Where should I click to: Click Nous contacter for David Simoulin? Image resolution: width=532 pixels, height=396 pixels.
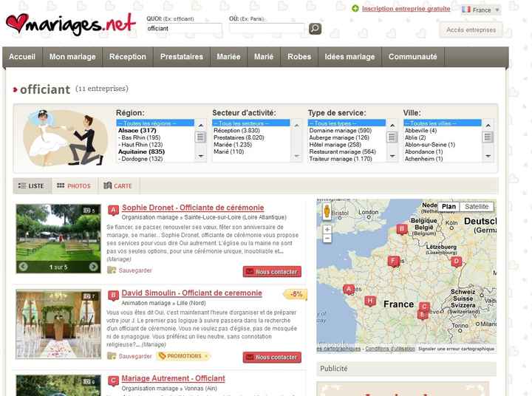[x=272, y=358]
